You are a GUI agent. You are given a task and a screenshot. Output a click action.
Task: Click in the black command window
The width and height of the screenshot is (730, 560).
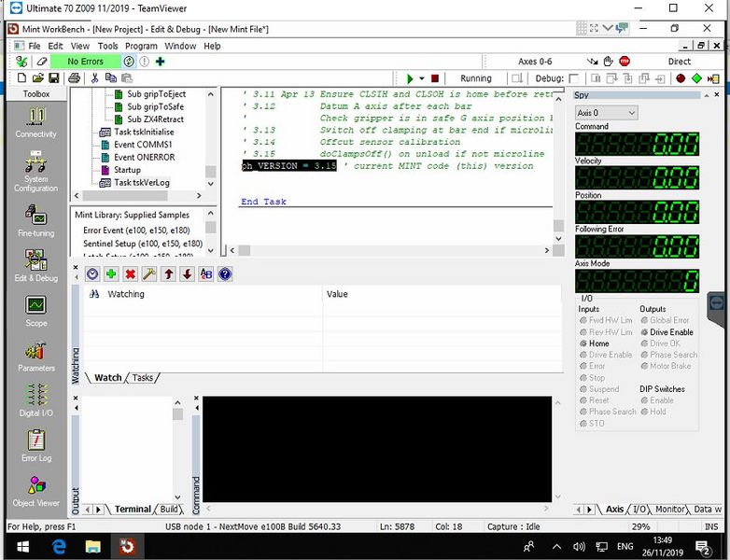pyautogui.click(x=377, y=449)
